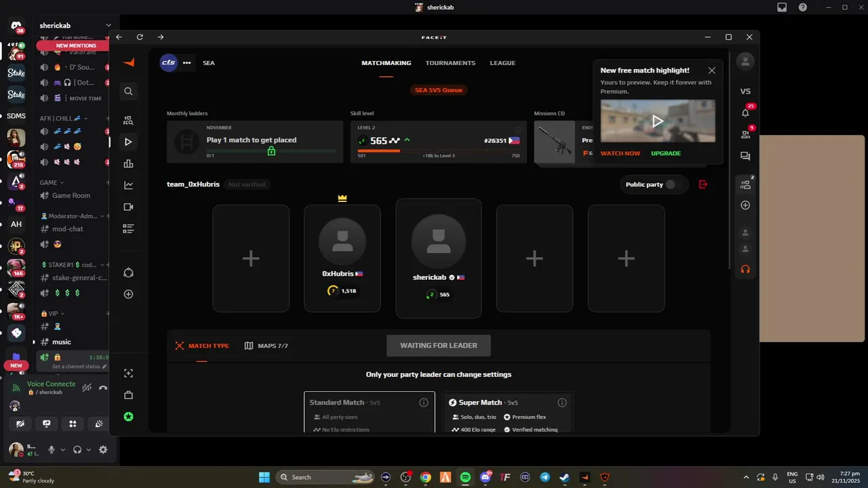Select the MAPS 7/7 tab
The width and height of the screenshot is (868, 488).
(266, 346)
